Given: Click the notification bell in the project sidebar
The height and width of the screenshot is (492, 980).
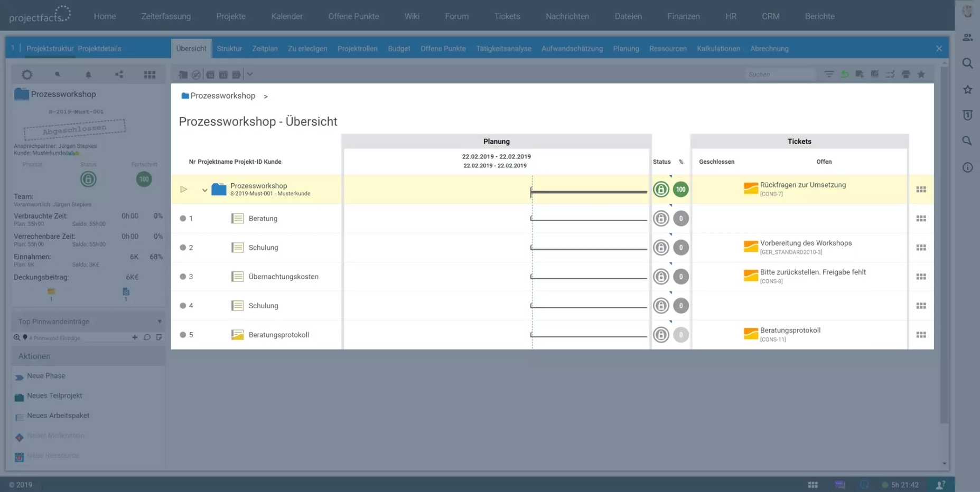Looking at the screenshot, I should tap(88, 74).
